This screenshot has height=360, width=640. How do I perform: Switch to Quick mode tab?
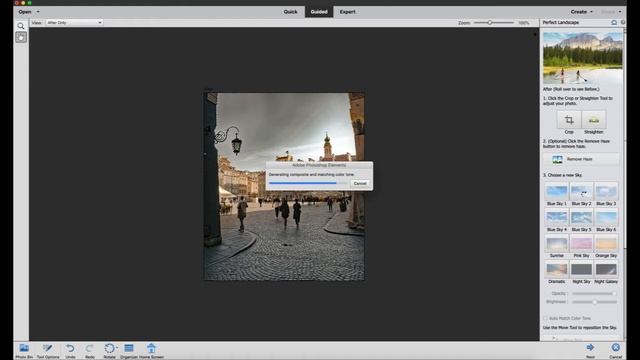[x=291, y=12]
